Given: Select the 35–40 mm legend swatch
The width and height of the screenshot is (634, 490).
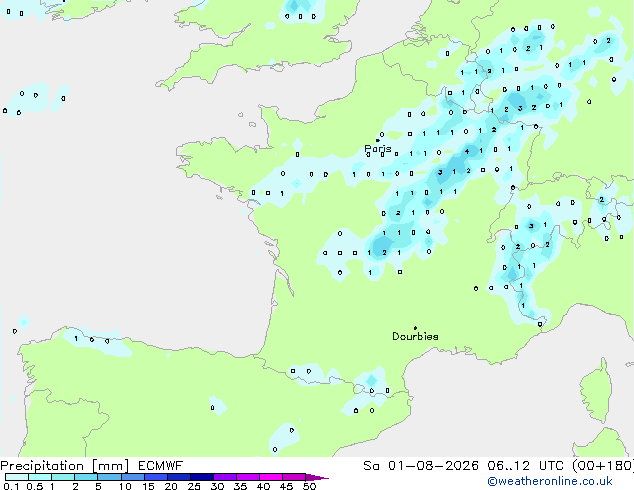Looking at the screenshot, I should tap(248, 477).
